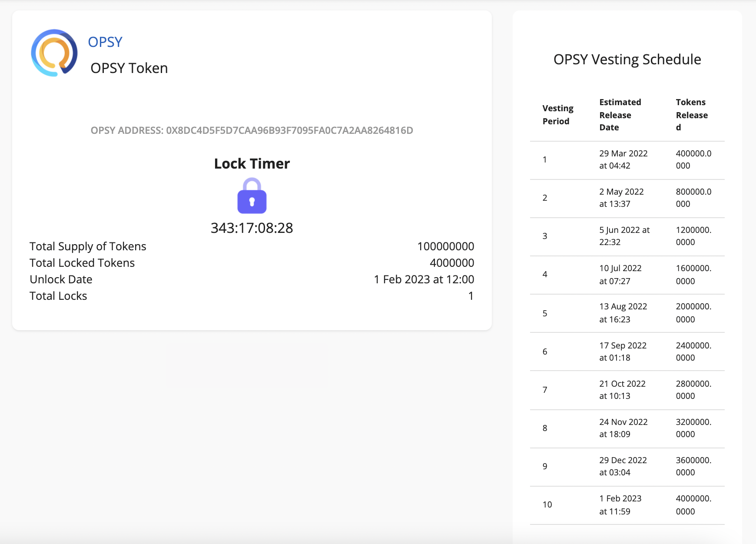The width and height of the screenshot is (756, 544).
Task: Click the Total Locked Tokens value 4000000
Action: coord(451,263)
